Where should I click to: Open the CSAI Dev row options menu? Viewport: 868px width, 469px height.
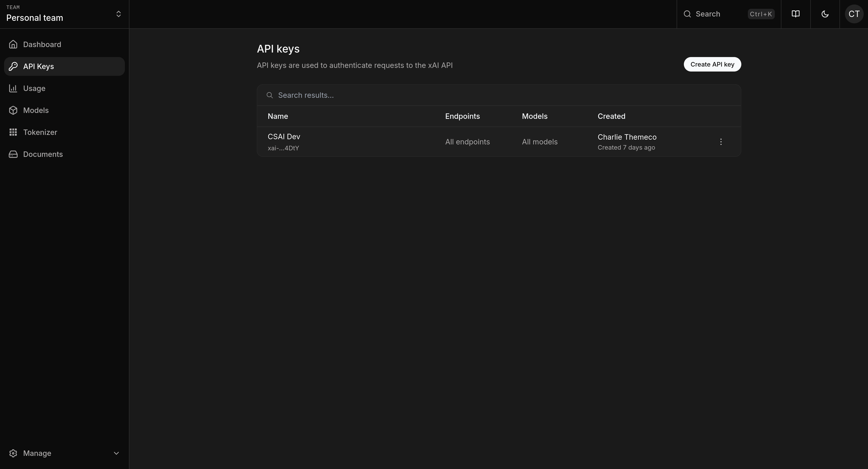pos(721,142)
